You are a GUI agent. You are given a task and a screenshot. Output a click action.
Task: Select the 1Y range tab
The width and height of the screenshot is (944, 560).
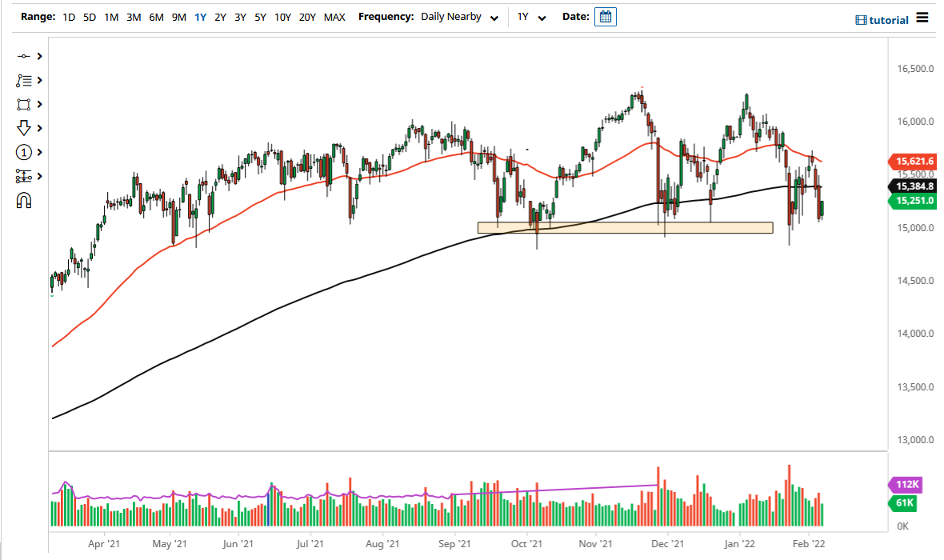200,16
